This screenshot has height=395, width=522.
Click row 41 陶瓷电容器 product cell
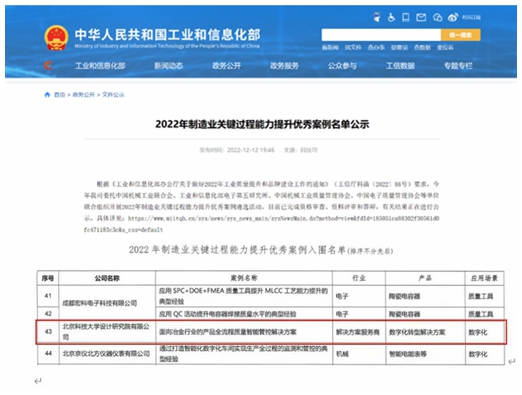pos(425,296)
